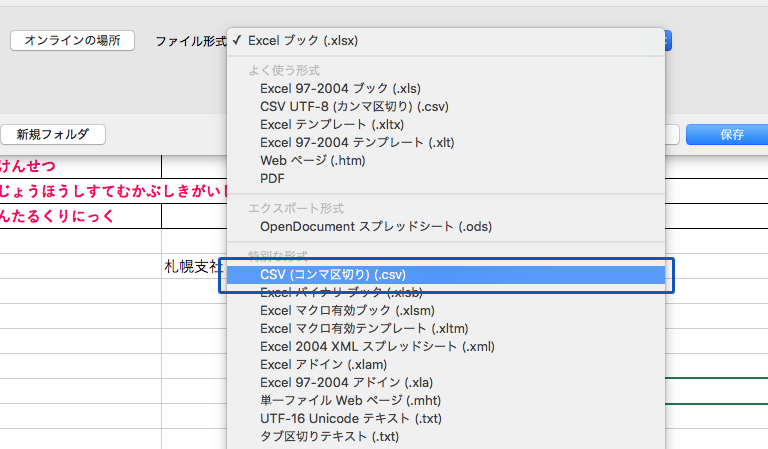Pick Excel マクロ有効テンプレート (.xltm)

(x=364, y=328)
